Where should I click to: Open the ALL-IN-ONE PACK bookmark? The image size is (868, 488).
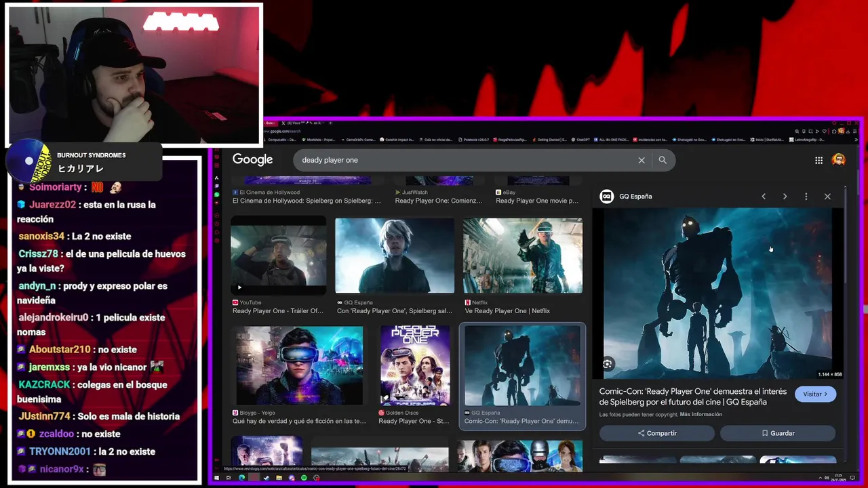pyautogui.click(x=612, y=140)
